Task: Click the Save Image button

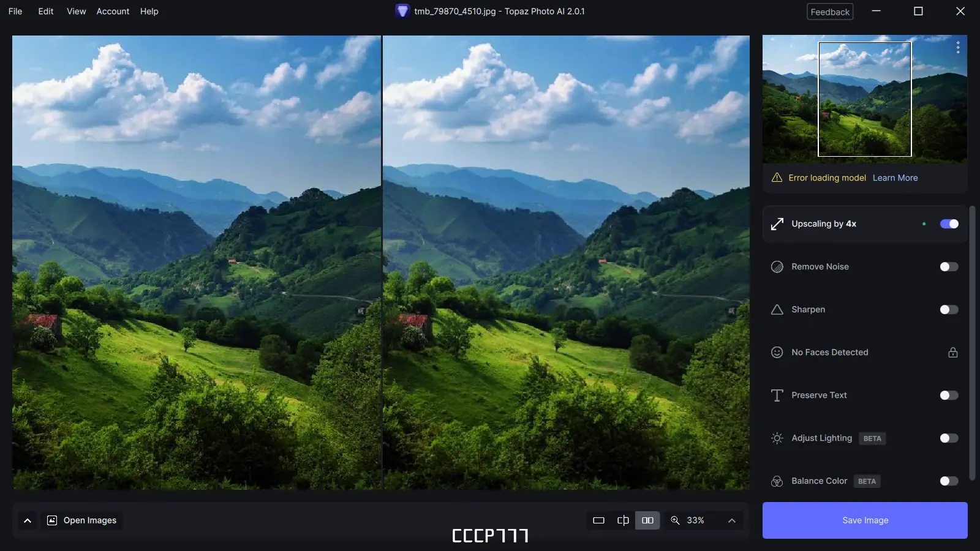Action: (x=865, y=520)
